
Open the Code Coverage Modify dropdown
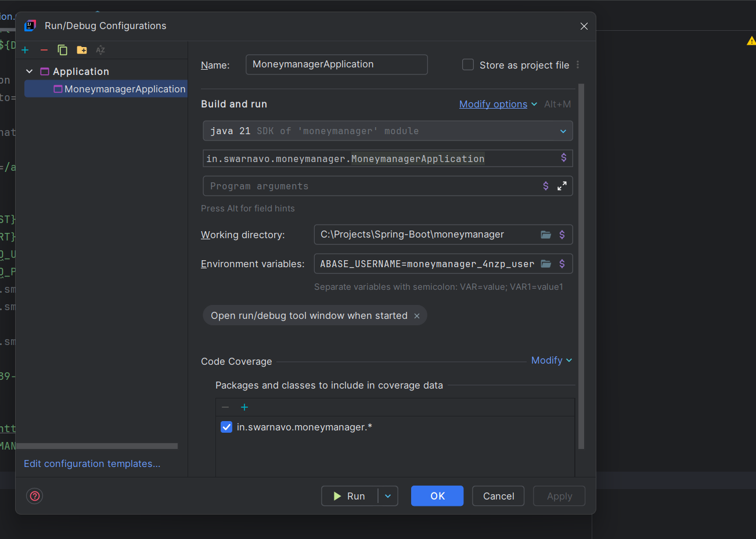(551, 361)
